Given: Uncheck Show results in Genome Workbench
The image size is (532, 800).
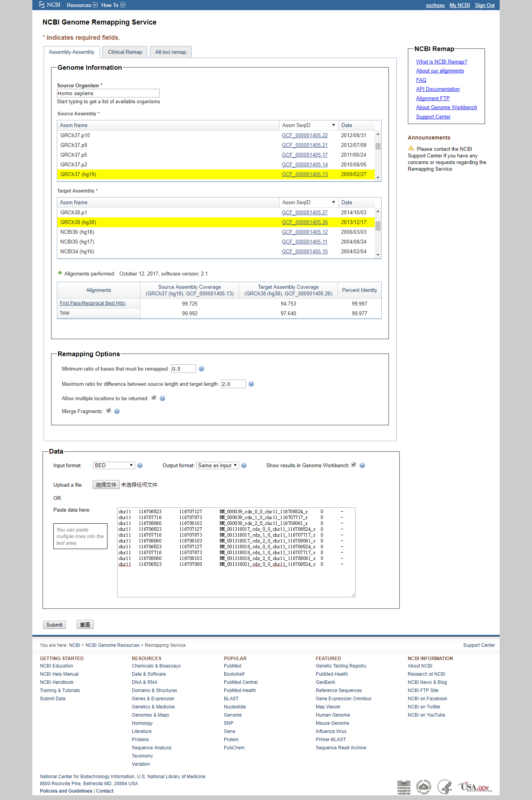Looking at the screenshot, I should (354, 464).
